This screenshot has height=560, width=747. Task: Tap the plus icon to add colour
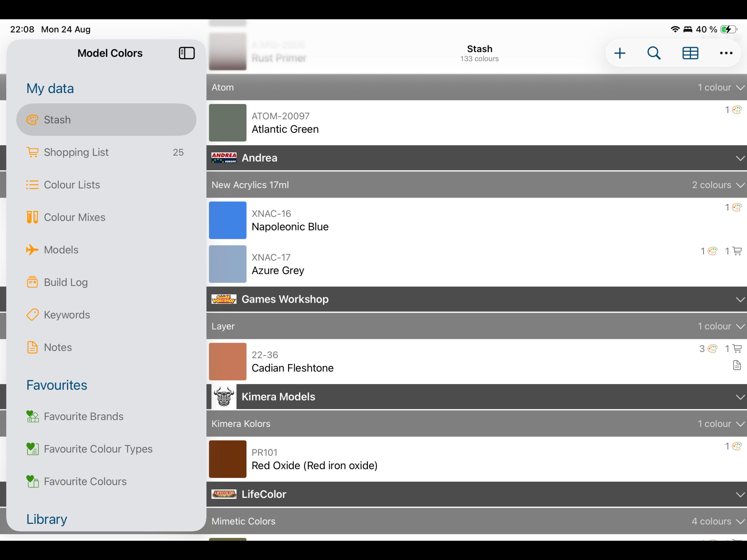click(620, 53)
